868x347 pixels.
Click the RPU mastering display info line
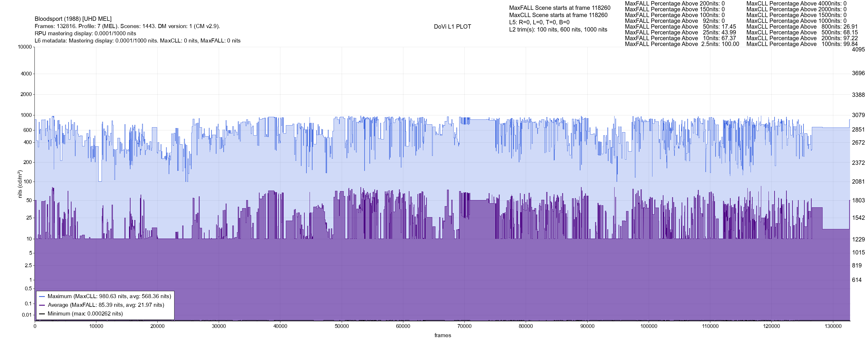[85, 33]
